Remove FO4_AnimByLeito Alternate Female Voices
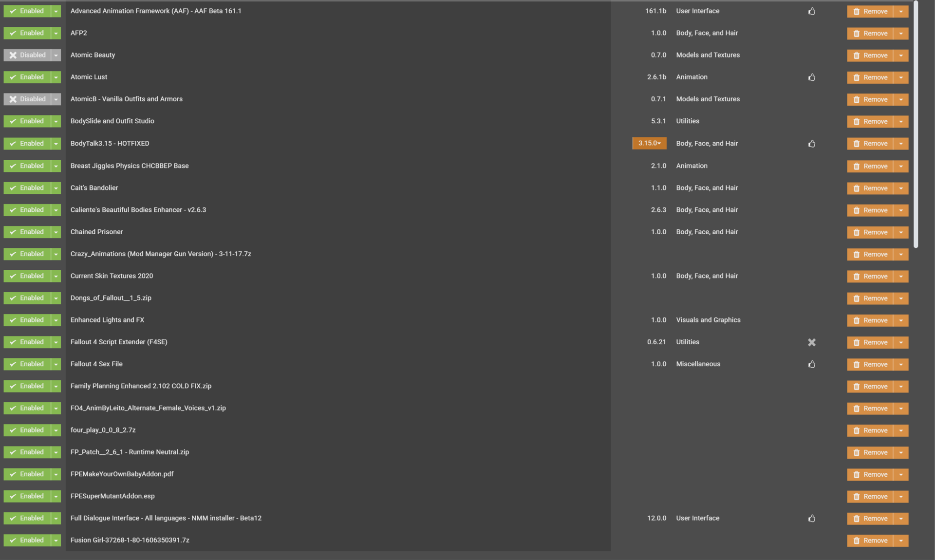 870,408
